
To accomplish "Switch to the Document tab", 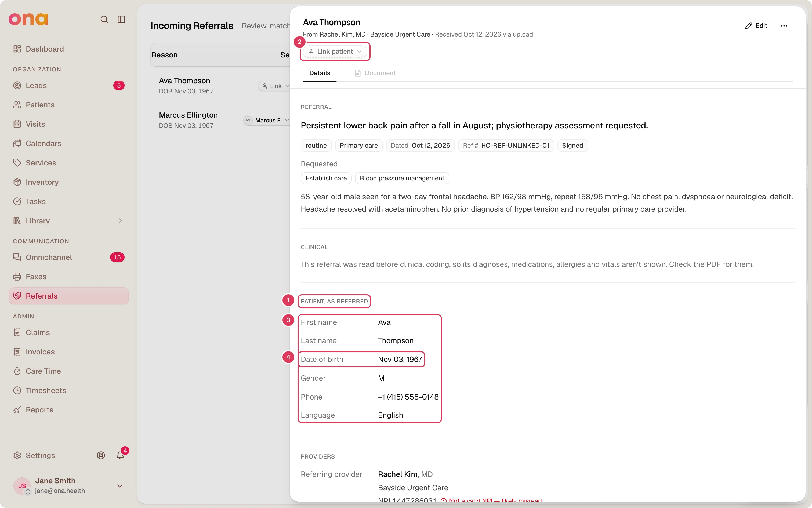I will (x=375, y=73).
